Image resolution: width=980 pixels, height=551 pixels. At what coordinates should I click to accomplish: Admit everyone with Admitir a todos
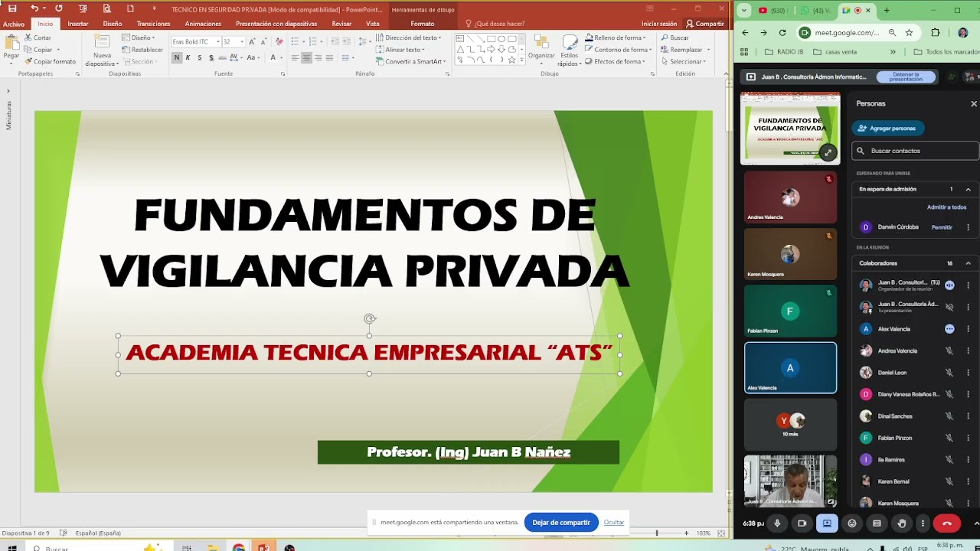click(946, 207)
